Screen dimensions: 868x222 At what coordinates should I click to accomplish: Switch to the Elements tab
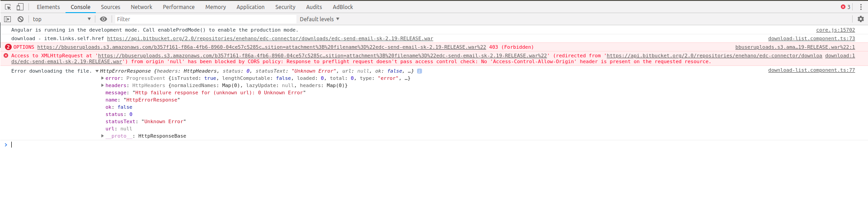point(48,7)
